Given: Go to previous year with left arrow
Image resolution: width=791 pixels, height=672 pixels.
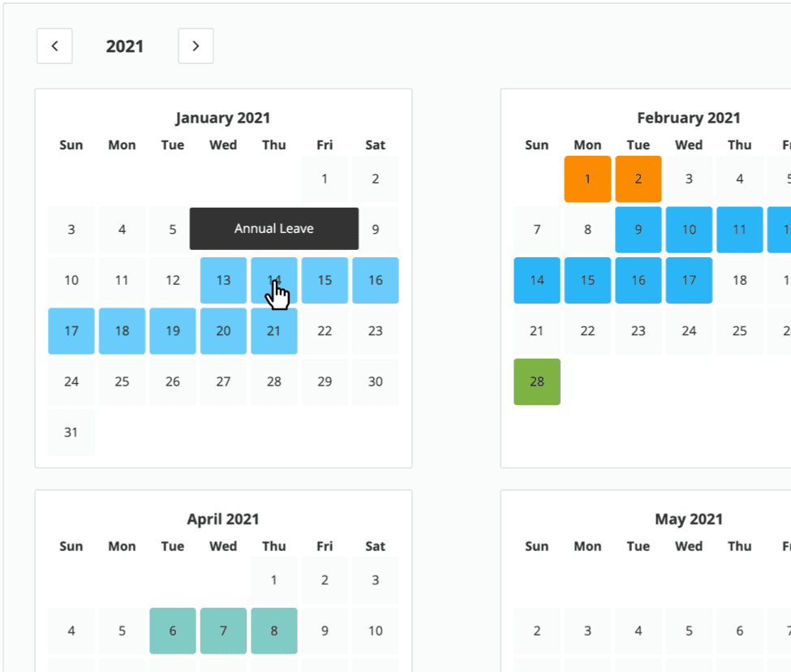Looking at the screenshot, I should click(x=54, y=46).
